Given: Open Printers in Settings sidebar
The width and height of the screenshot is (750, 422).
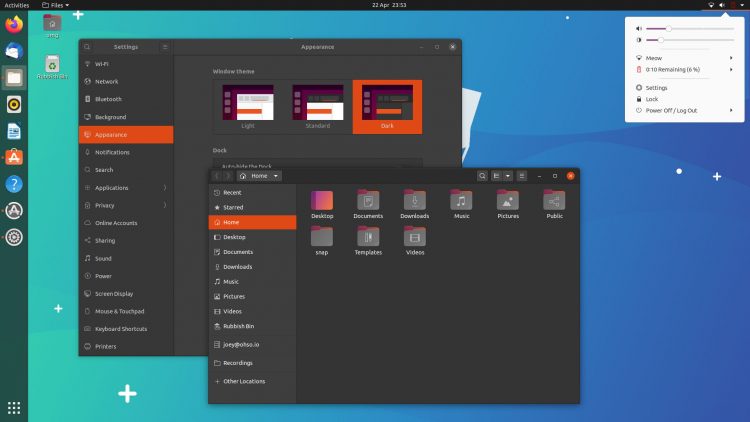Looking at the screenshot, I should click(126, 346).
